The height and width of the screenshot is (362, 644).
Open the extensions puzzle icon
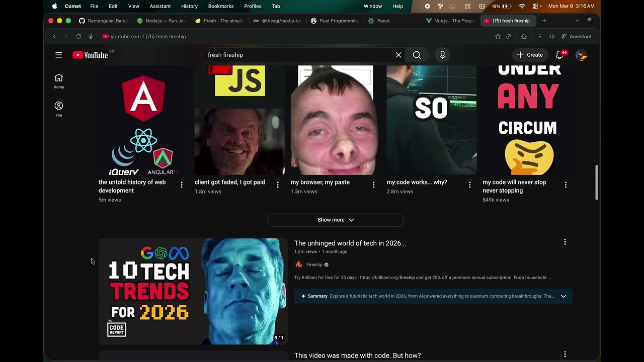coord(524,36)
